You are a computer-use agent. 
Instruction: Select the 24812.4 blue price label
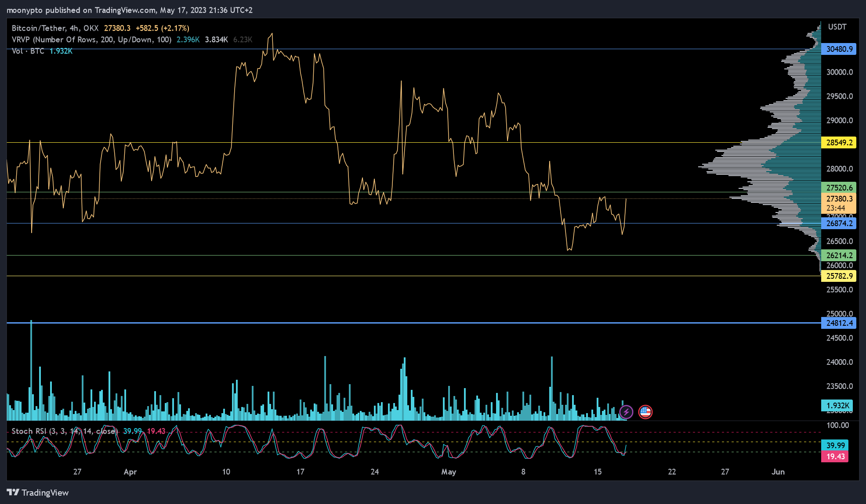point(839,323)
